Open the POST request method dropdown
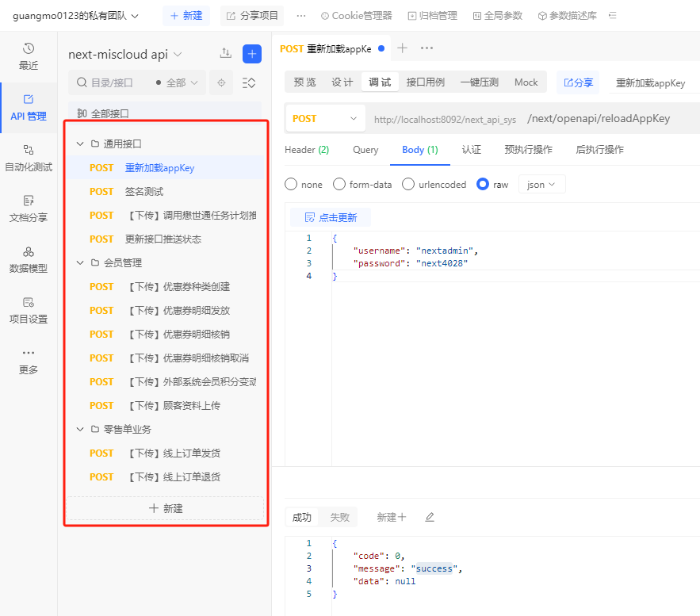Viewport: 700px width, 616px height. [326, 118]
